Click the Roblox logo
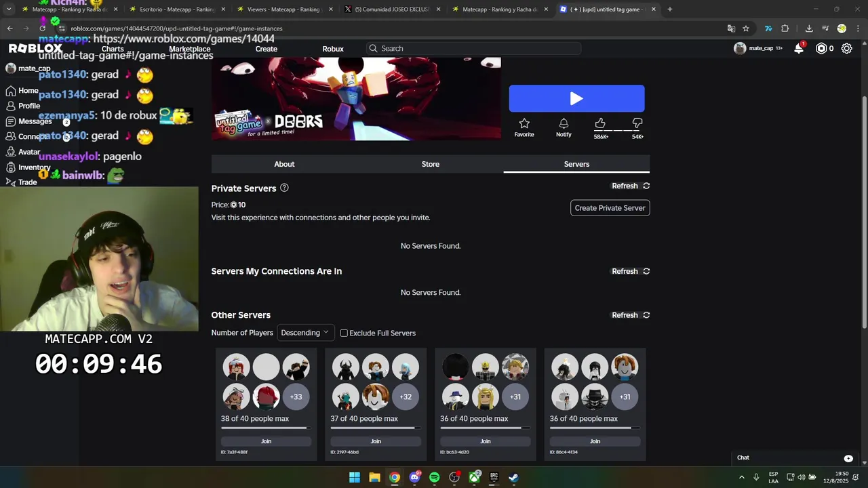This screenshot has height=488, width=868. pyautogui.click(x=35, y=48)
